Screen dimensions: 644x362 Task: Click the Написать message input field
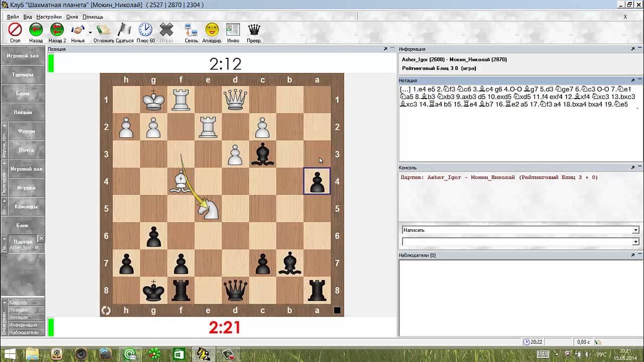tap(517, 230)
